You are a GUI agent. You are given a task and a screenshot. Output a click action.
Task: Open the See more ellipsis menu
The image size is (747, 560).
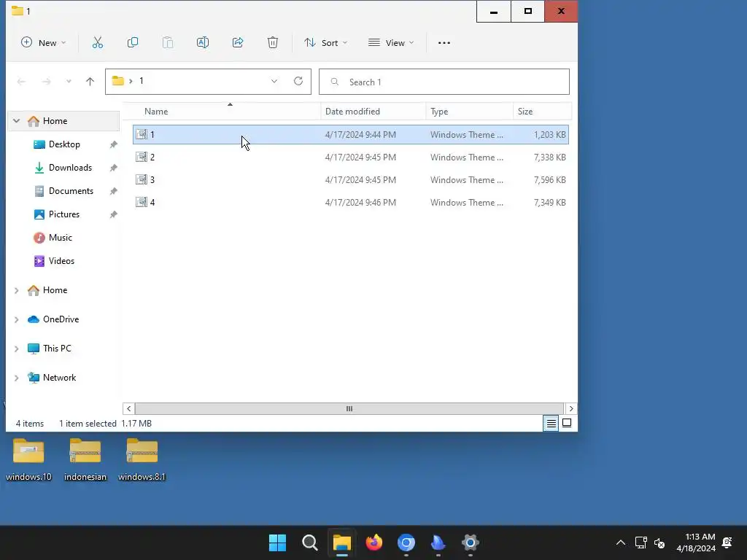444,43
